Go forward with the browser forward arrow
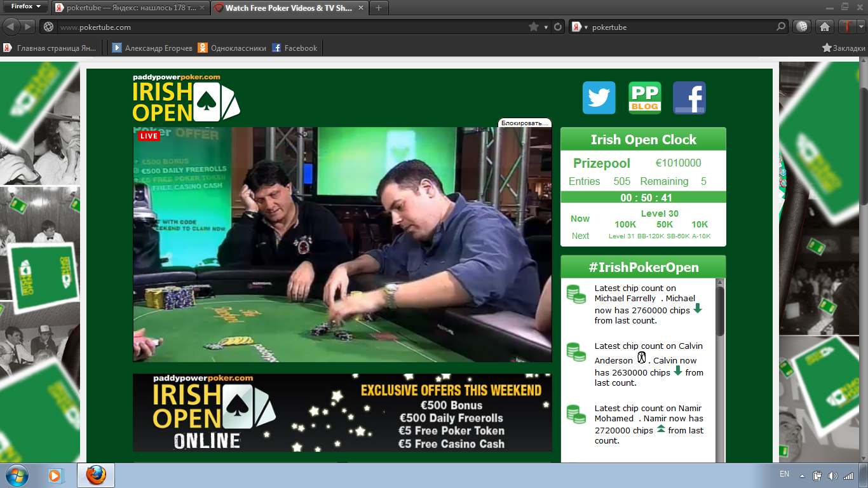Screen dimensions: 868x488 coord(28,27)
